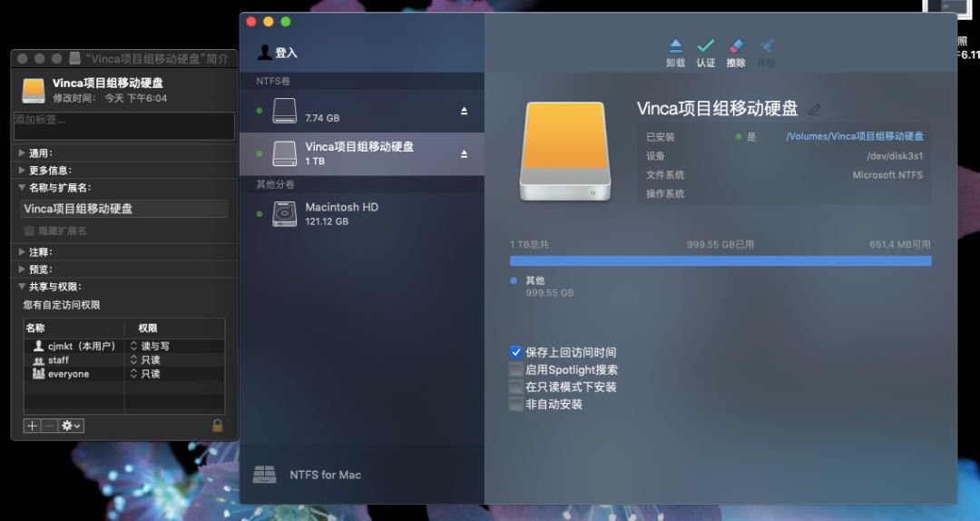This screenshot has width=980, height=521.
Task: Click the add (+) permission button
Action: [x=32, y=426]
